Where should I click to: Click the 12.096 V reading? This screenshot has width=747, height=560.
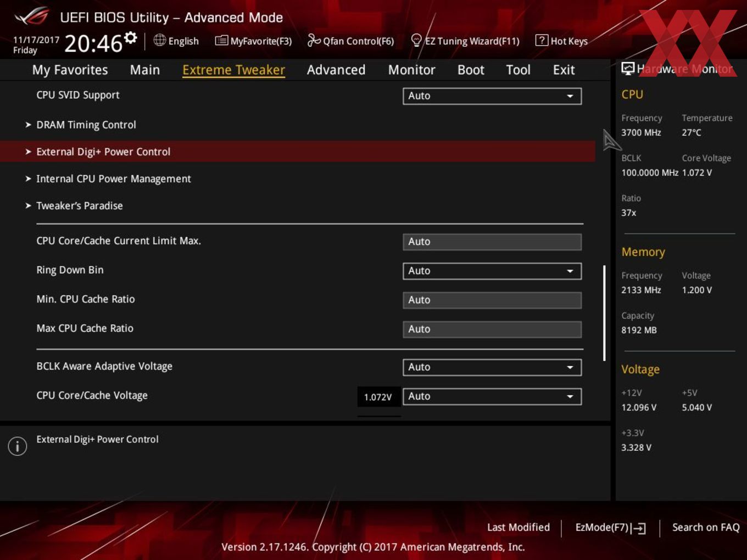639,407
